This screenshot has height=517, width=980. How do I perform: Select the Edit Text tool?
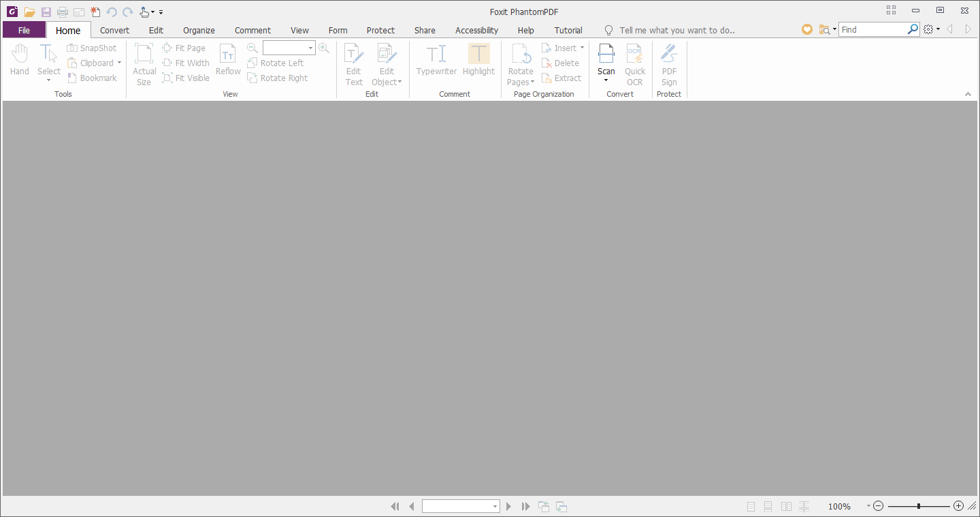coord(354,65)
